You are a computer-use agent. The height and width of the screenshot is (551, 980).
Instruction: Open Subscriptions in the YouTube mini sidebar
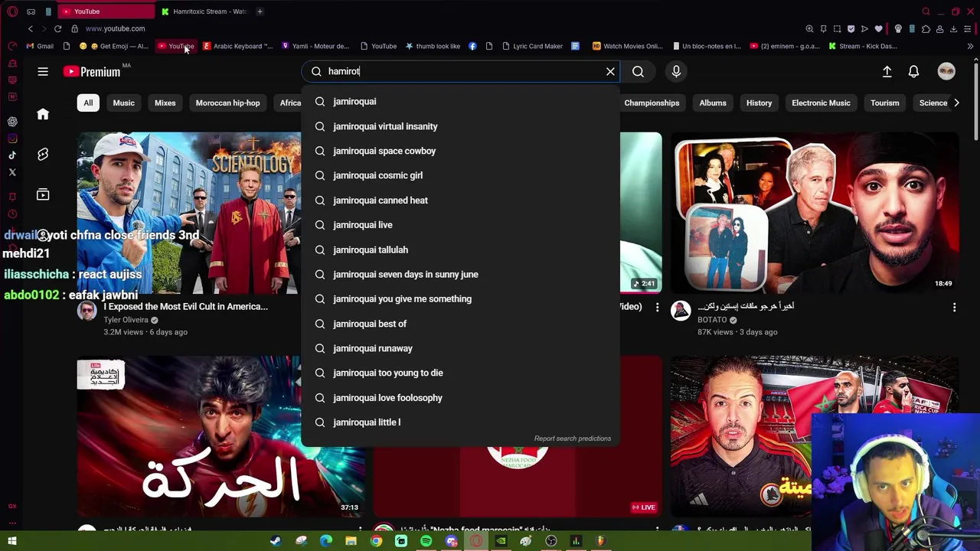coord(43,194)
